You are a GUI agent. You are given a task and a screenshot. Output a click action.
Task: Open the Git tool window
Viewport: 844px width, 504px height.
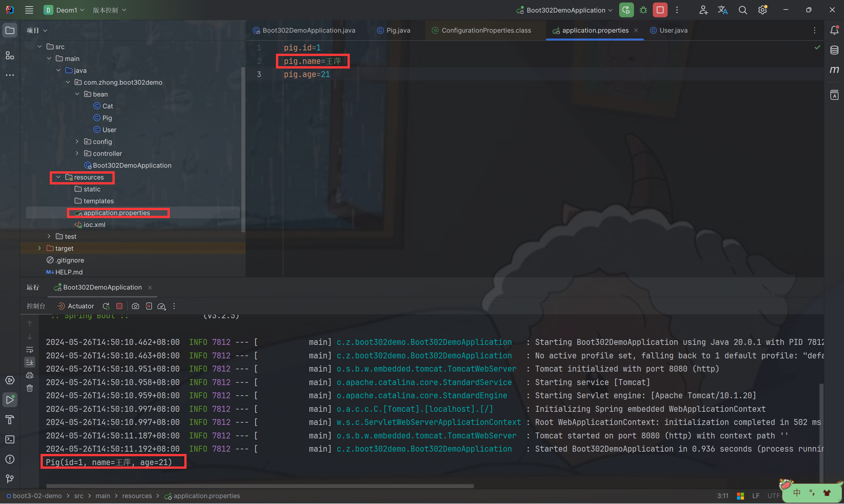(10, 479)
